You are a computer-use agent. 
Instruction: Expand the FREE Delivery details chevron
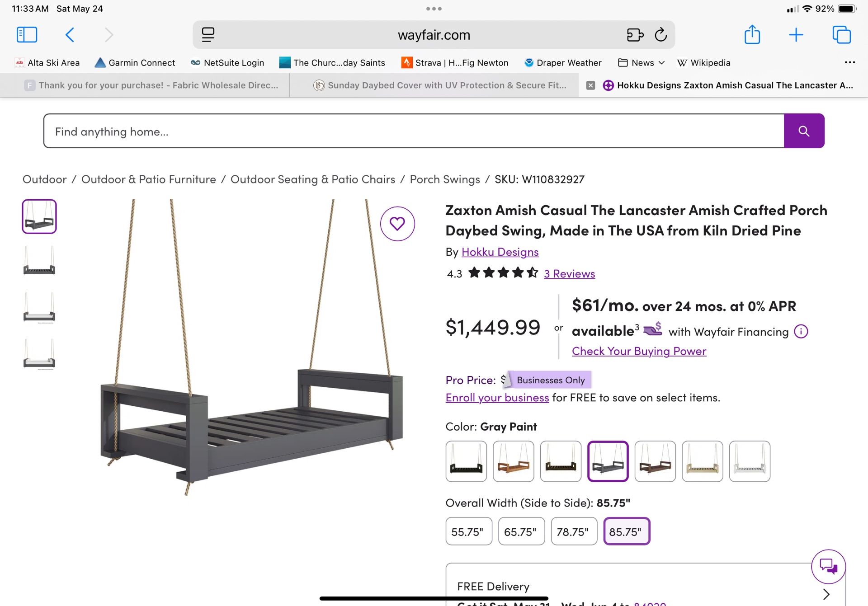pos(827,593)
